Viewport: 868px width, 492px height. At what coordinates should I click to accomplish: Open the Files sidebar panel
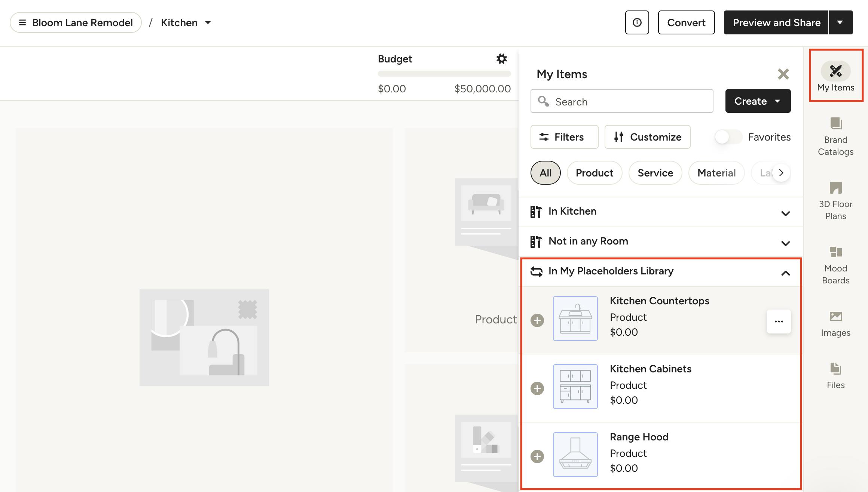835,375
